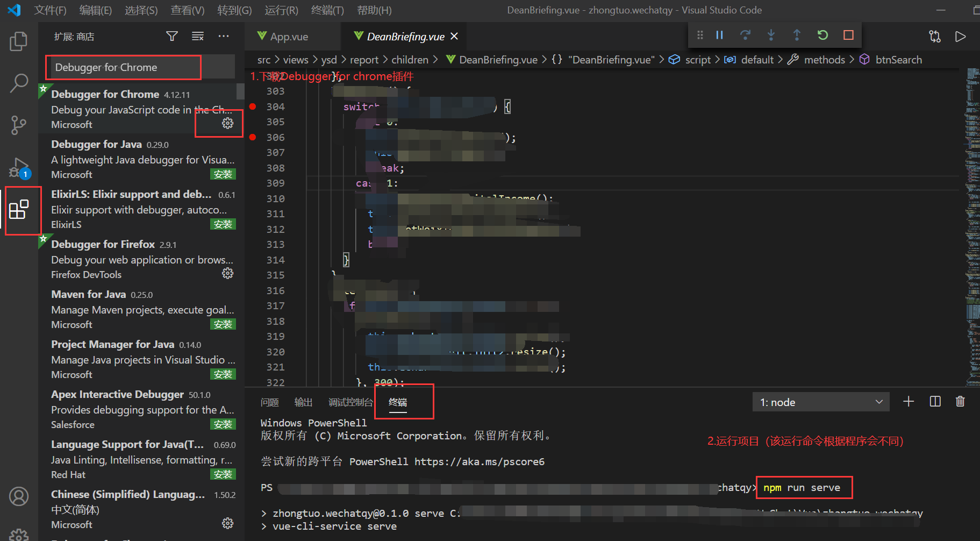Pause the debug session
Viewport: 980px width, 541px height.
click(719, 35)
